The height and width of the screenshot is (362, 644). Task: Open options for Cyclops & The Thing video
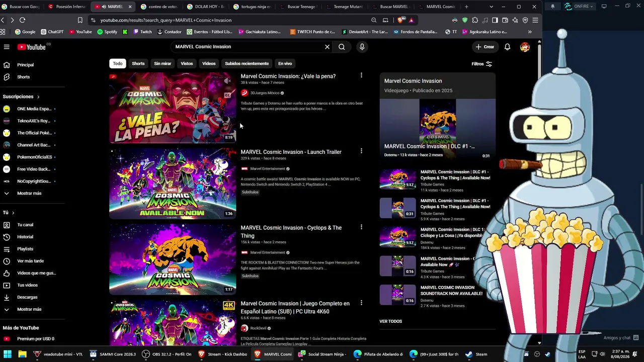tap(361, 227)
